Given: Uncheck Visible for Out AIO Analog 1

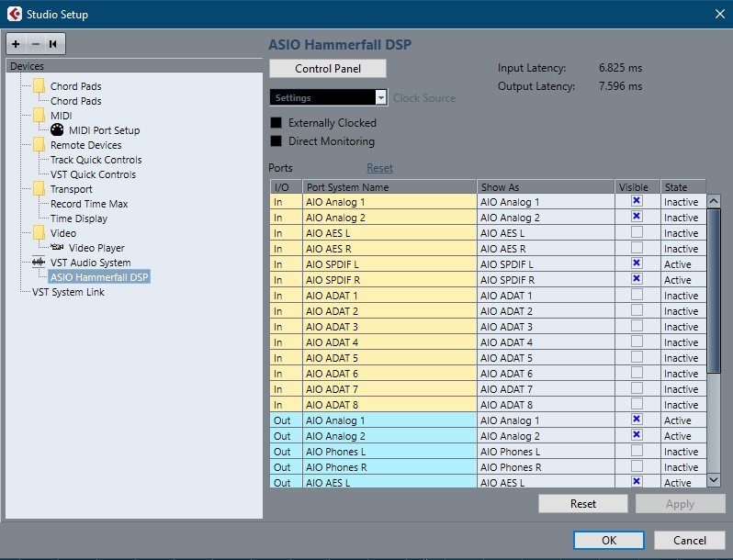Looking at the screenshot, I should pyautogui.click(x=637, y=419).
